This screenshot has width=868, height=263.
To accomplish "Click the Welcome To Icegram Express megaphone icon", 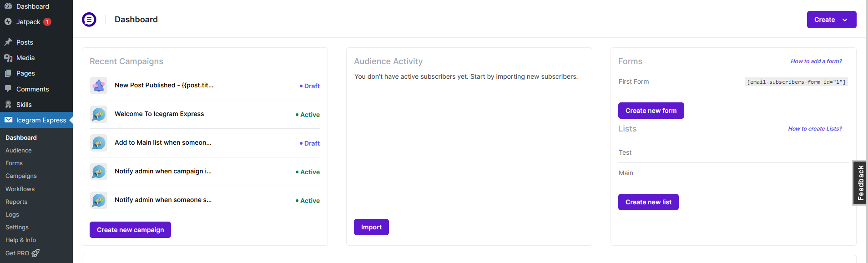I will coord(99,114).
